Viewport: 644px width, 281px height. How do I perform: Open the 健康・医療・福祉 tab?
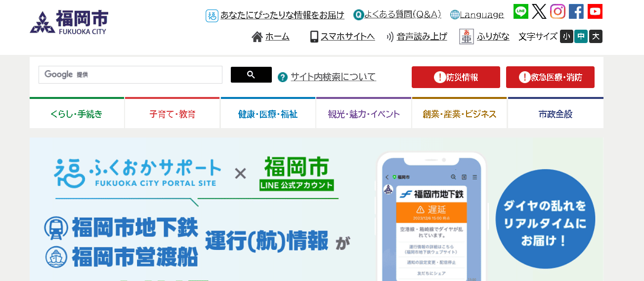[x=268, y=113]
